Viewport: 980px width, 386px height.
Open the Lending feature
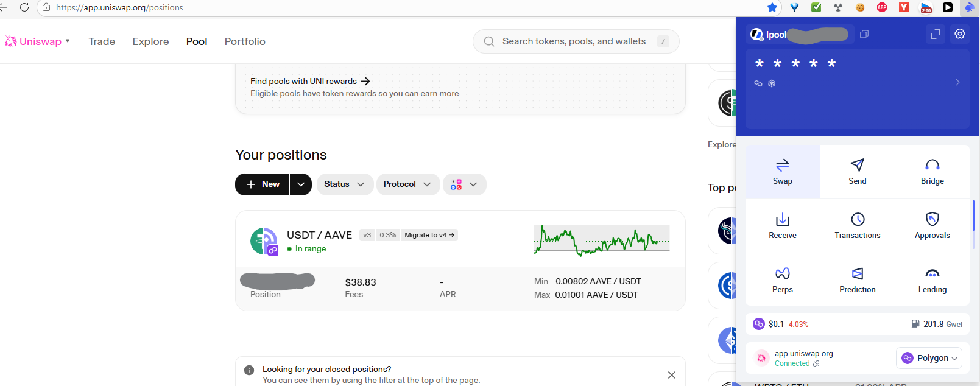click(932, 279)
